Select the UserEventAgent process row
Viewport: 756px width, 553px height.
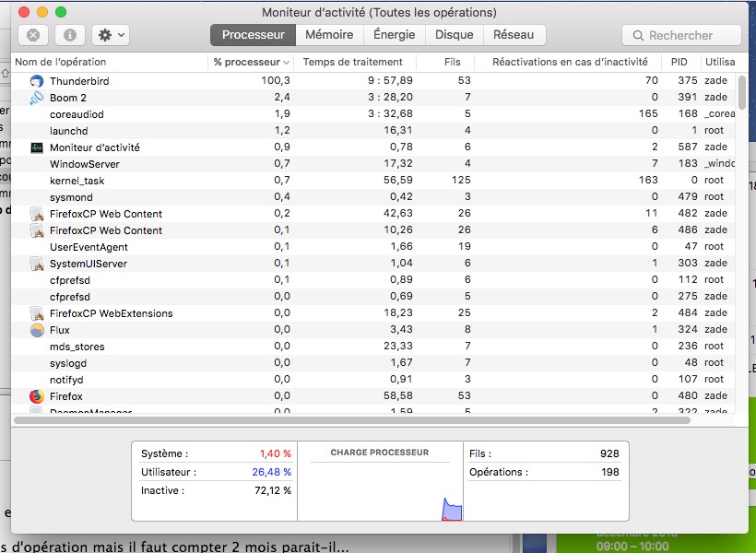[x=373, y=247]
